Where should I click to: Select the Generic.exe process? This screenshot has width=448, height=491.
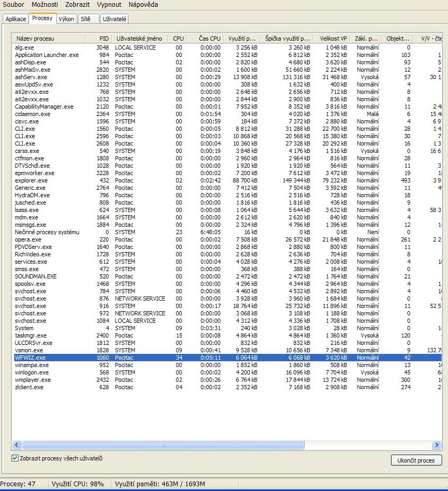point(228,188)
